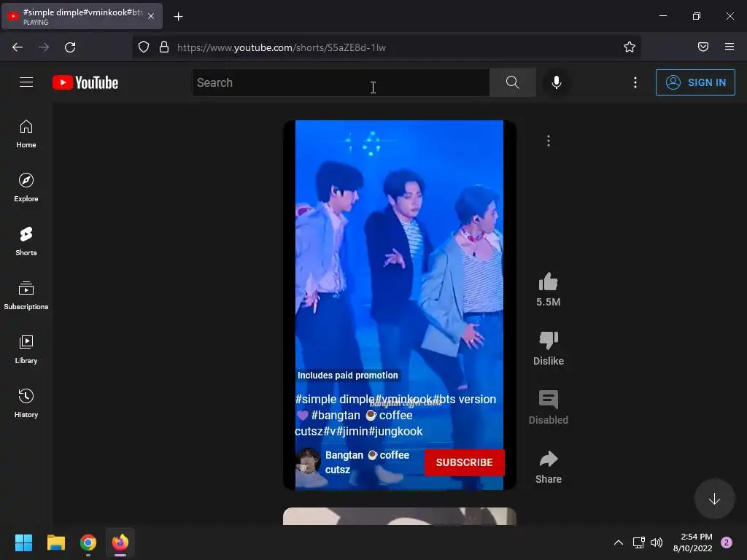Open Explore in the sidebar
This screenshot has width=747, height=560.
click(x=26, y=187)
